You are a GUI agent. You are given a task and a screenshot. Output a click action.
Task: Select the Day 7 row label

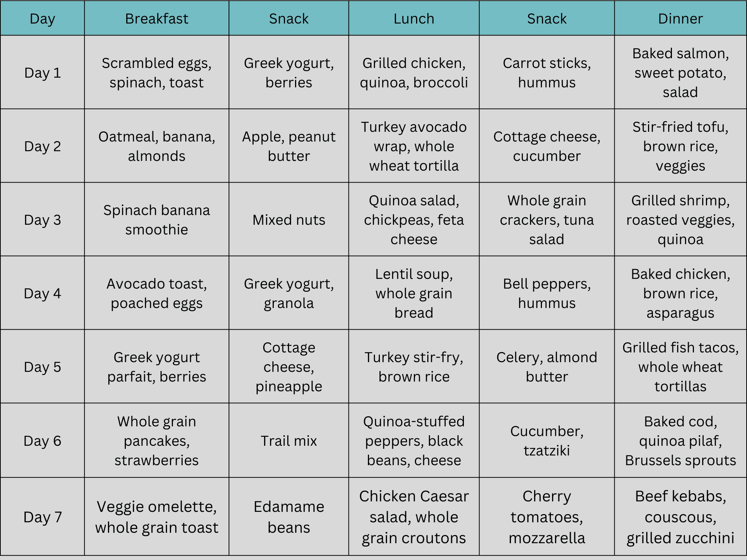(x=42, y=517)
